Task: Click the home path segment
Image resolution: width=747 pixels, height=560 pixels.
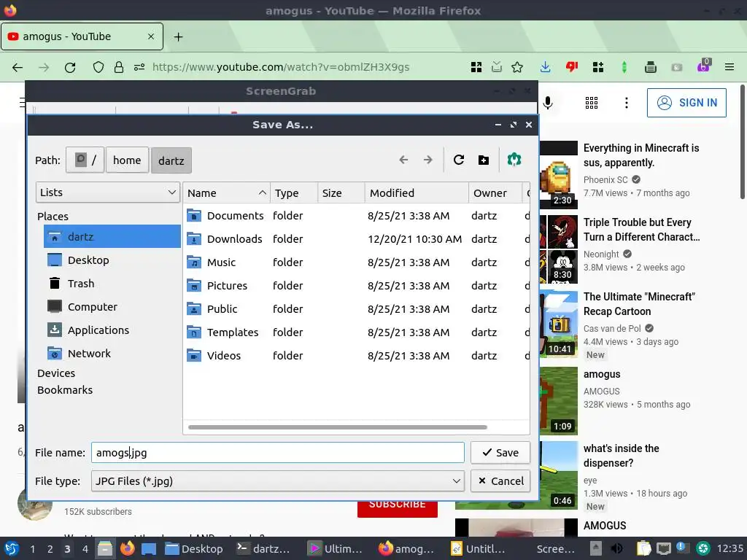Action: [127, 160]
